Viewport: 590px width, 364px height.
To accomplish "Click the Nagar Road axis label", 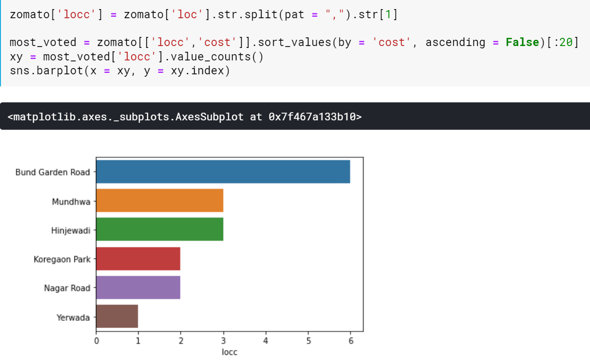I will [67, 288].
